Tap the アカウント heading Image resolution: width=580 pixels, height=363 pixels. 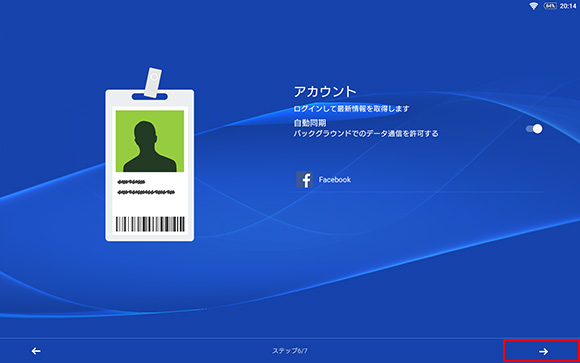click(x=325, y=92)
